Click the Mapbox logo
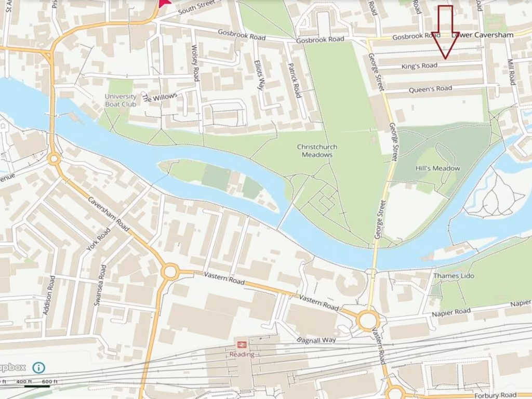532x399 pixels. point(13,367)
